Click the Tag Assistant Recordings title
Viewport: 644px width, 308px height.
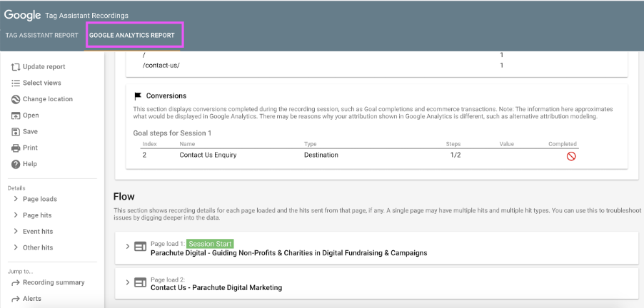86,16
